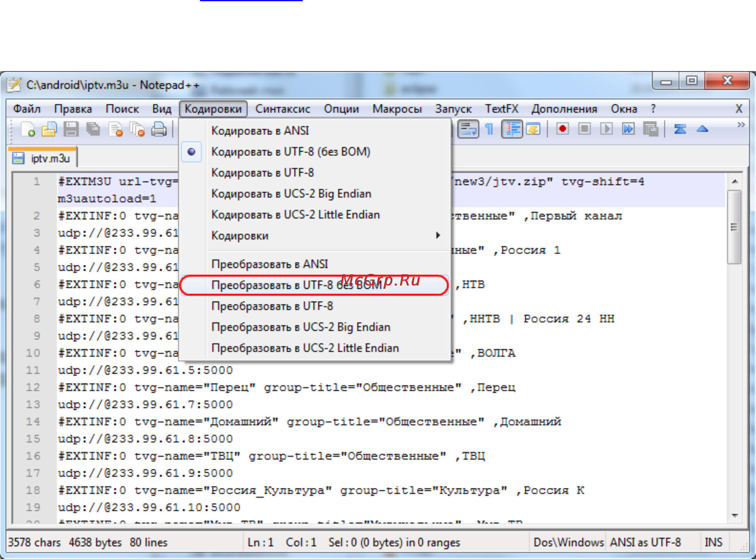Image resolution: width=756 pixels, height=559 pixels.
Task: Click Ln : 1 Col : 1 status
Action: pyautogui.click(x=282, y=542)
